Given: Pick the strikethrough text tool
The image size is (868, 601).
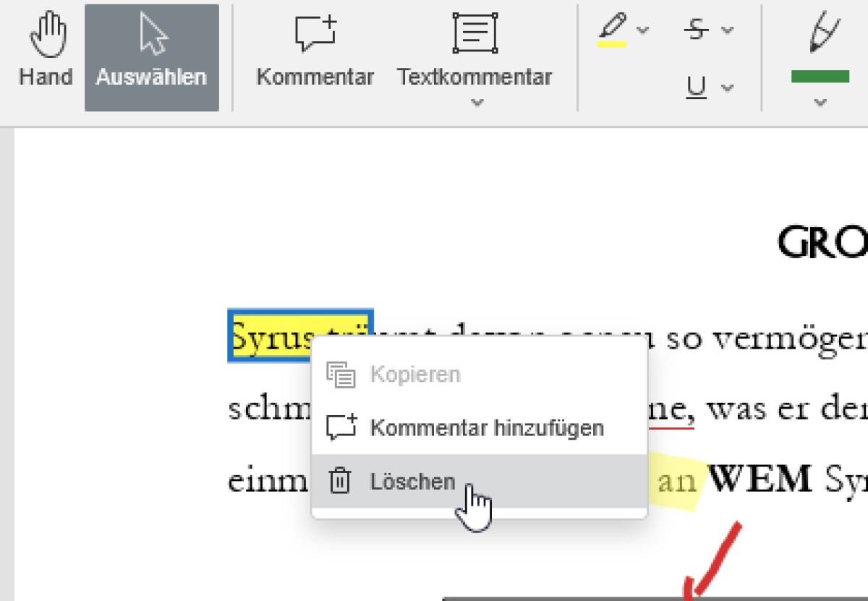Looking at the screenshot, I should pyautogui.click(x=696, y=30).
